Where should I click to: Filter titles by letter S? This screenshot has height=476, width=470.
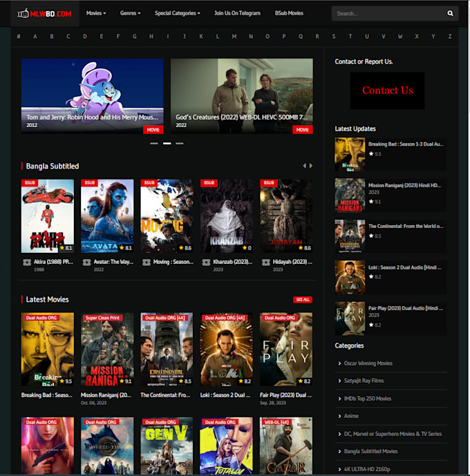pyautogui.click(x=334, y=37)
